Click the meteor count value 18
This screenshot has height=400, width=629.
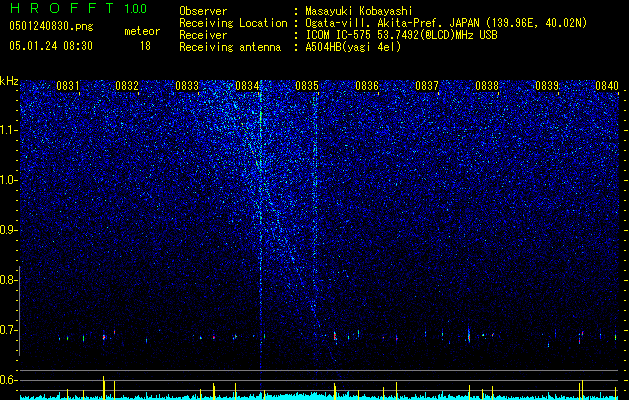point(145,46)
